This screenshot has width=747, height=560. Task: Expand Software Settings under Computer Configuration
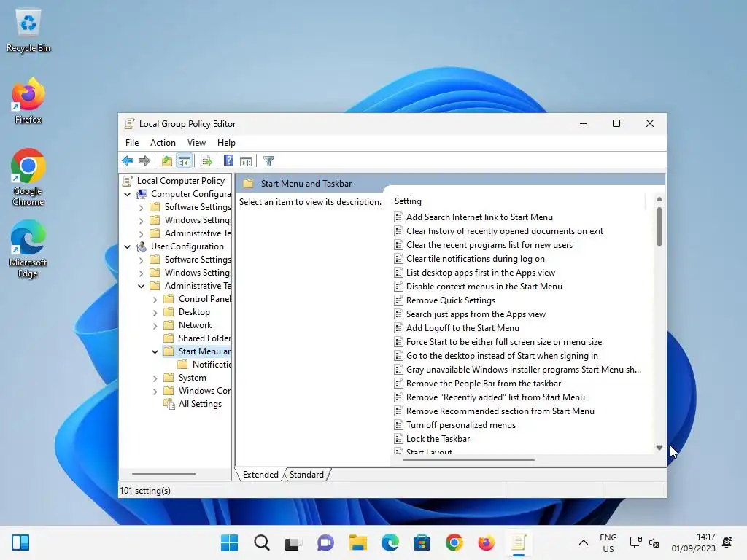(141, 208)
